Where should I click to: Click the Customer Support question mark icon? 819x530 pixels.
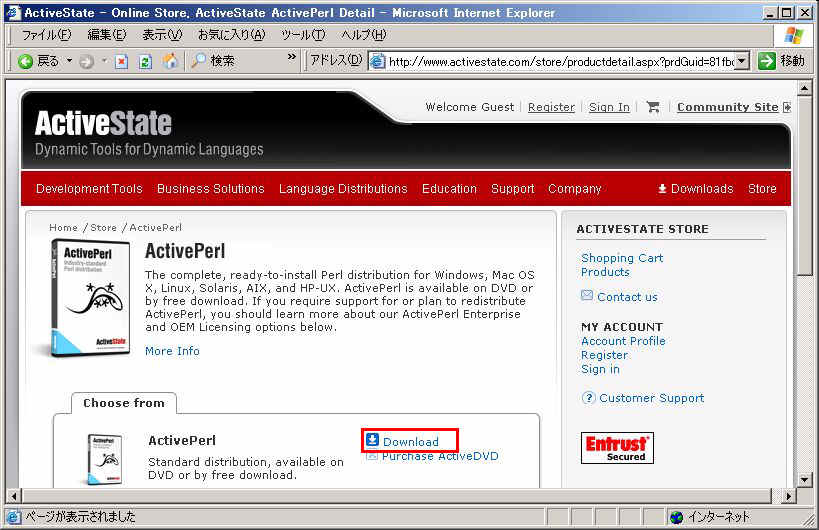[588, 398]
